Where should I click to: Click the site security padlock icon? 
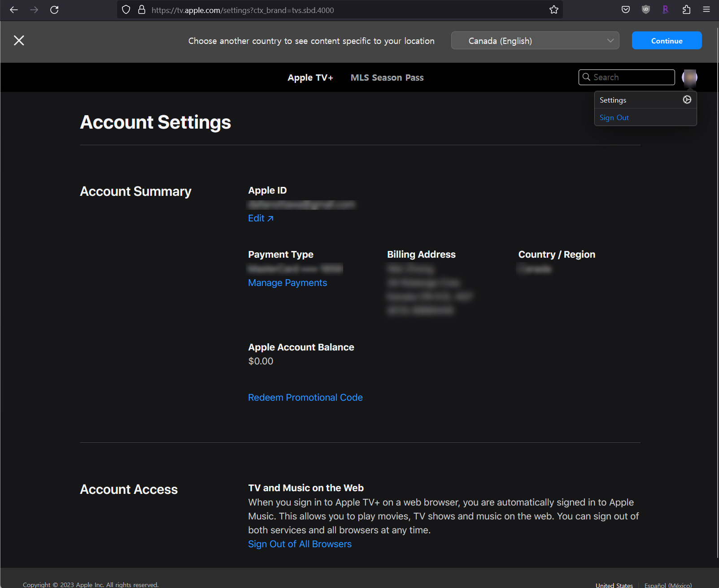coord(142,10)
